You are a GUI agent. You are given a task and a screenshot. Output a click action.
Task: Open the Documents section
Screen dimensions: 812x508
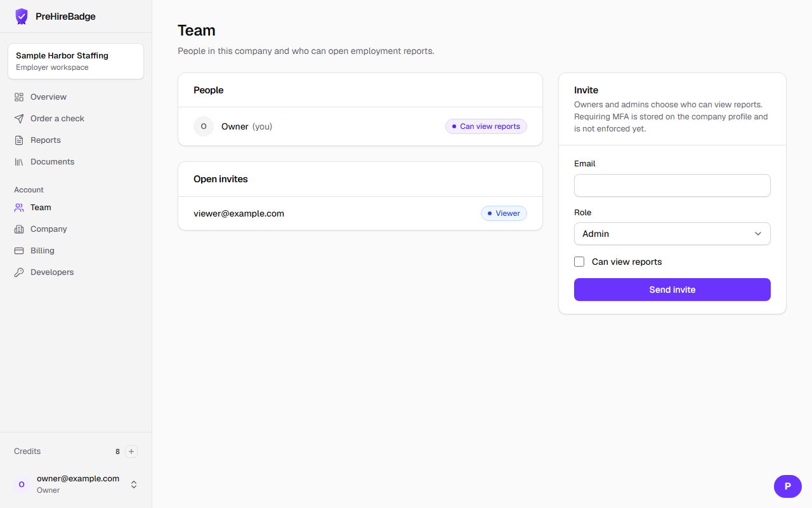pyautogui.click(x=76, y=162)
